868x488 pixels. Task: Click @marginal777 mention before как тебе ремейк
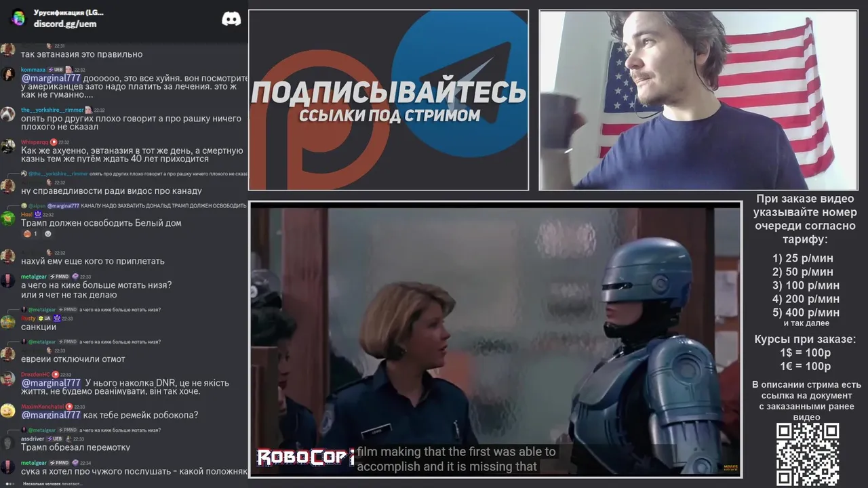pyautogui.click(x=51, y=415)
